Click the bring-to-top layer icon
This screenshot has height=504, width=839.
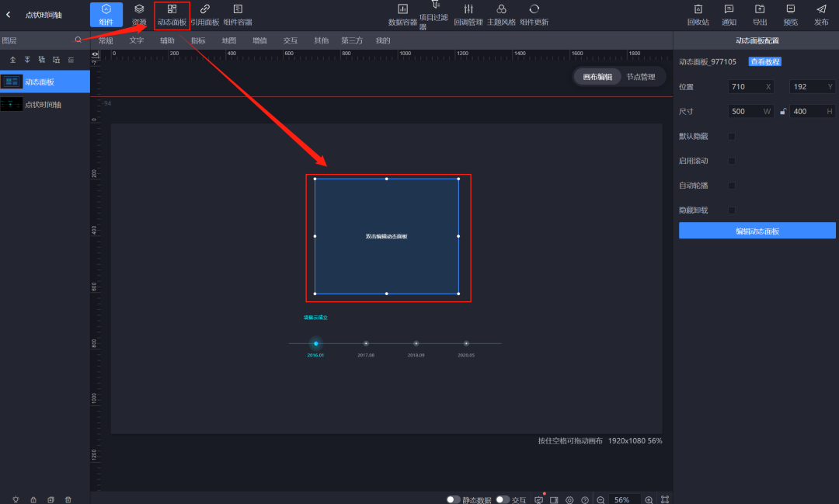coord(13,59)
